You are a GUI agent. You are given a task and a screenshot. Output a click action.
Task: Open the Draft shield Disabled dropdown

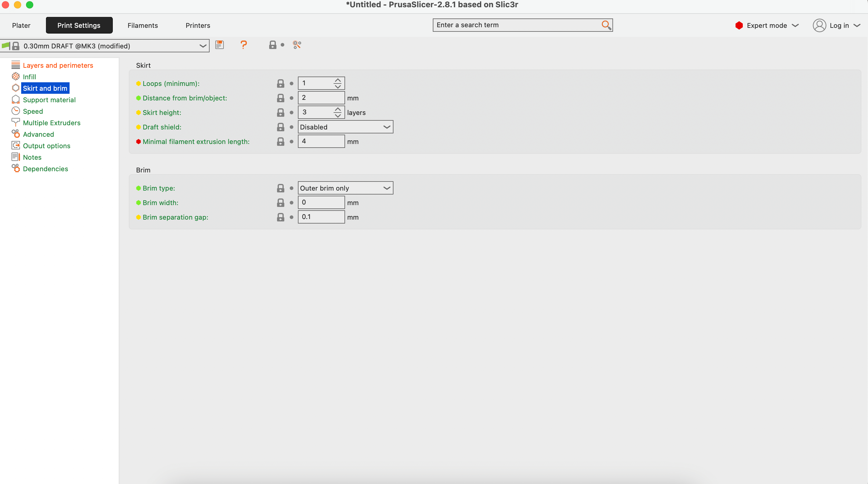pos(345,127)
